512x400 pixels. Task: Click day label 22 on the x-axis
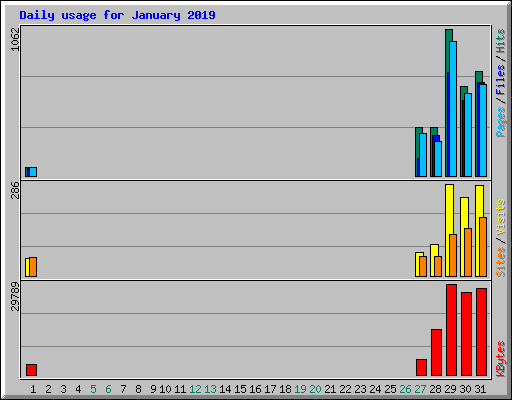(x=345, y=389)
